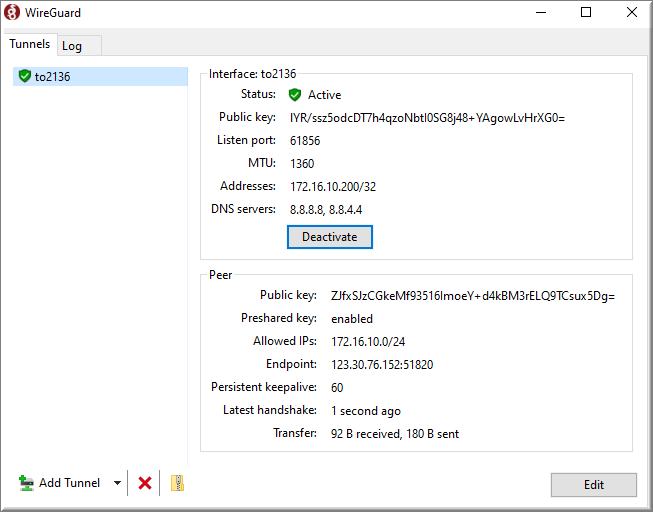This screenshot has width=653, height=512.
Task: Deactivate the to2136 tunnel
Action: [329, 237]
